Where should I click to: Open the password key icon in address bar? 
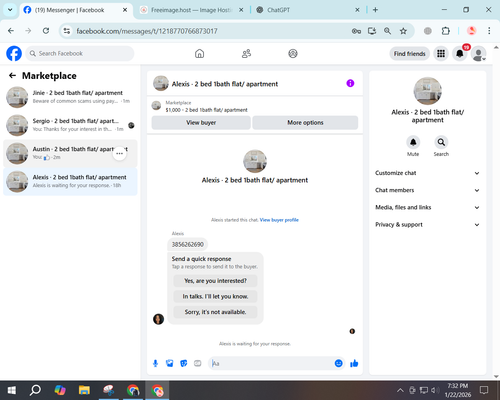356,31
